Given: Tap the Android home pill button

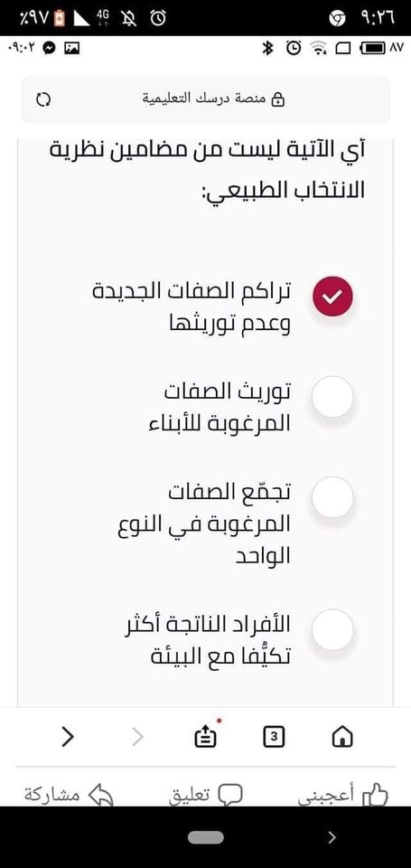Looking at the screenshot, I should [205, 837].
